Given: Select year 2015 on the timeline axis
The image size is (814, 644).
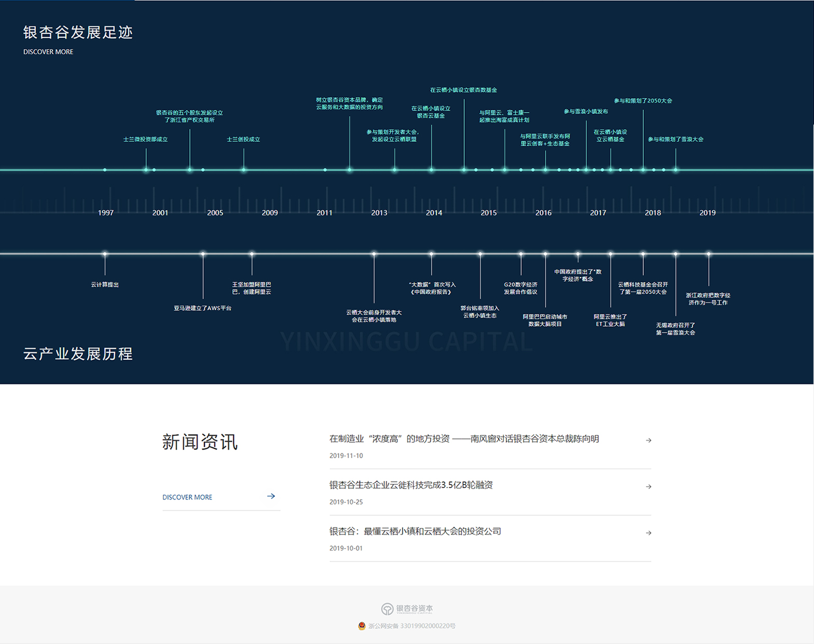Looking at the screenshot, I should 489,213.
